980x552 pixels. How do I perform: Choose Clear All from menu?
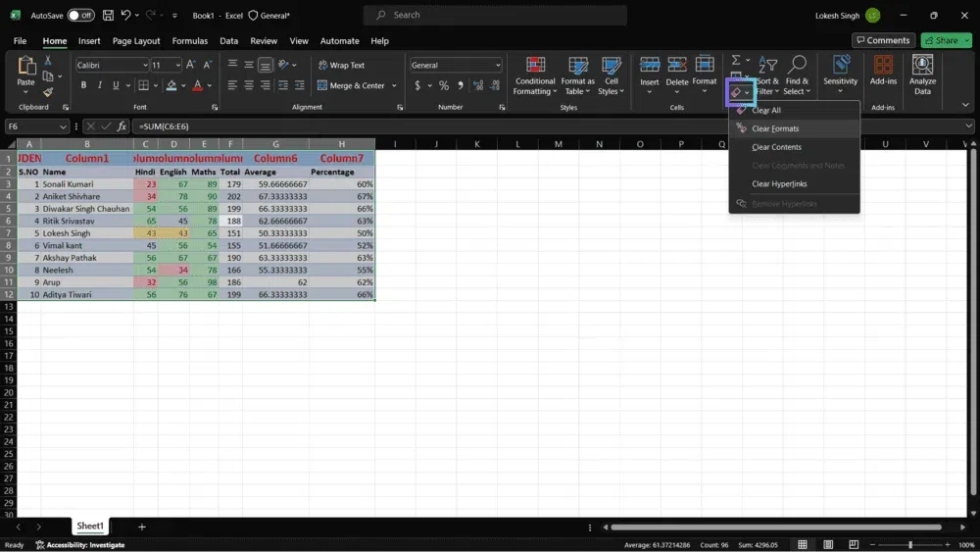pyautogui.click(x=794, y=110)
